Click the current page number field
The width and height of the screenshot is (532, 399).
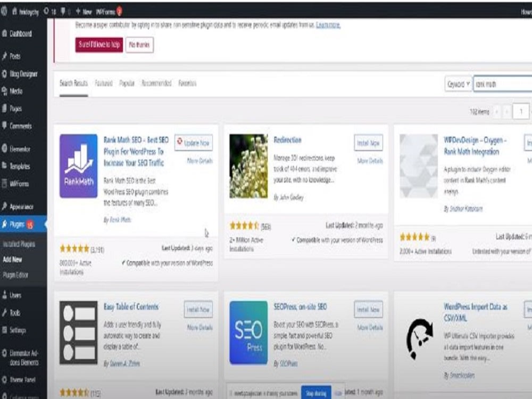521,112
